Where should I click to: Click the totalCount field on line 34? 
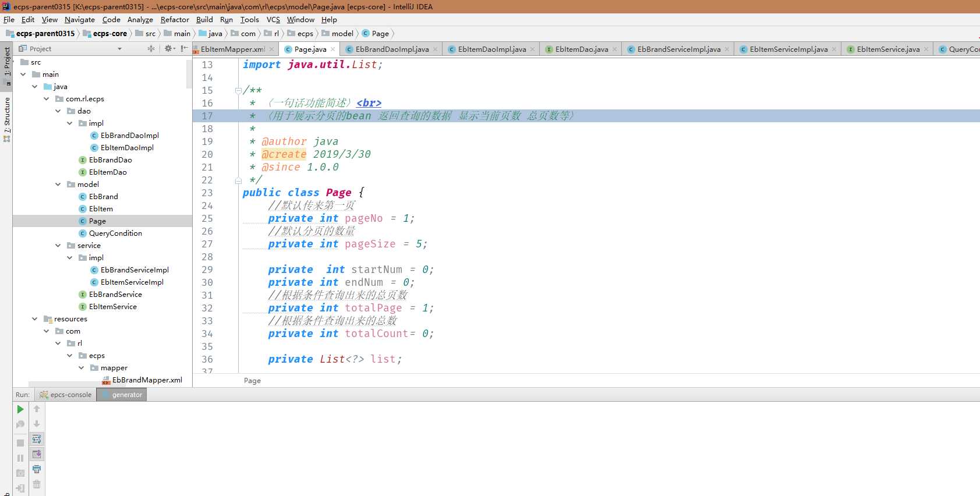click(x=377, y=334)
